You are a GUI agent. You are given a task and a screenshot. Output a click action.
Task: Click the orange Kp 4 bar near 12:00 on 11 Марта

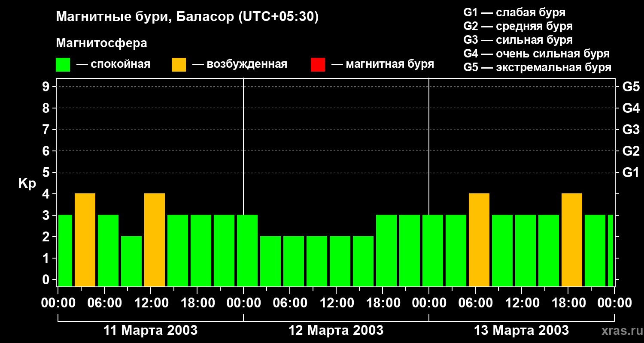point(155,240)
